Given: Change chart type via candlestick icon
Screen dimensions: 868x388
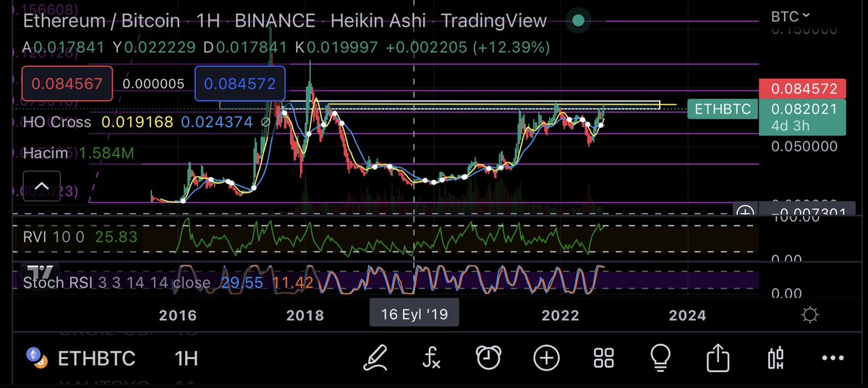Looking at the screenshot, I should tap(775, 358).
